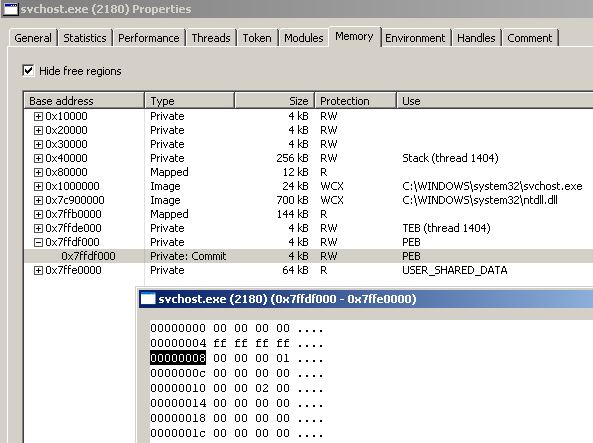Expand the 0x40000 stack region
Screen dimensions: 593x443
pyautogui.click(x=38, y=158)
